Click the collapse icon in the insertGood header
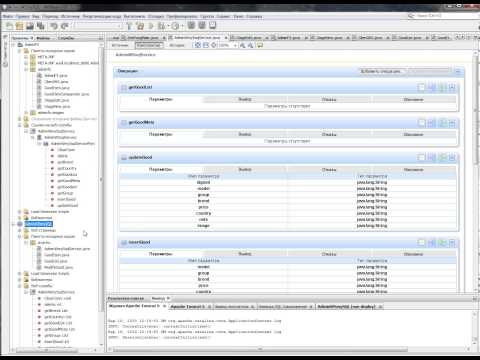 pos(452,242)
